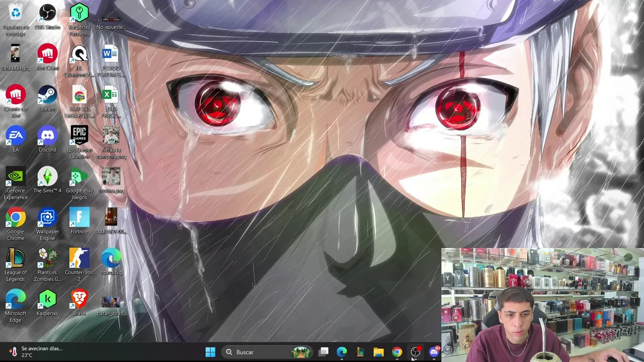Open the Kaspersky desktop shortcut
The width and height of the screenshot is (644, 362).
coord(47,303)
